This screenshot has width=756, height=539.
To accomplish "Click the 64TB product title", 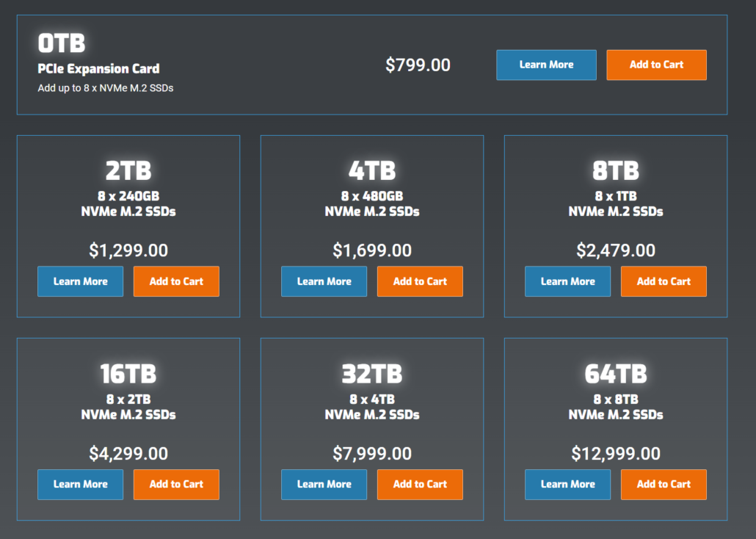I will point(615,374).
